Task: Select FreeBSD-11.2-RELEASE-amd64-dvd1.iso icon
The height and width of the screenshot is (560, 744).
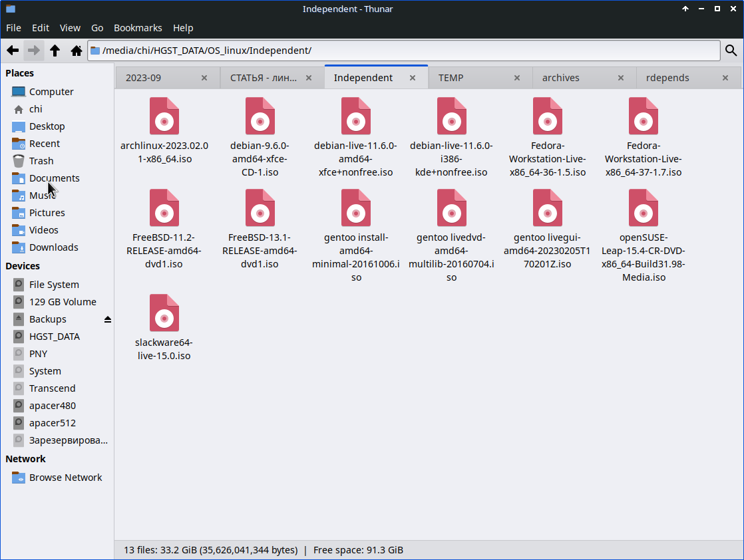Action: (x=164, y=208)
